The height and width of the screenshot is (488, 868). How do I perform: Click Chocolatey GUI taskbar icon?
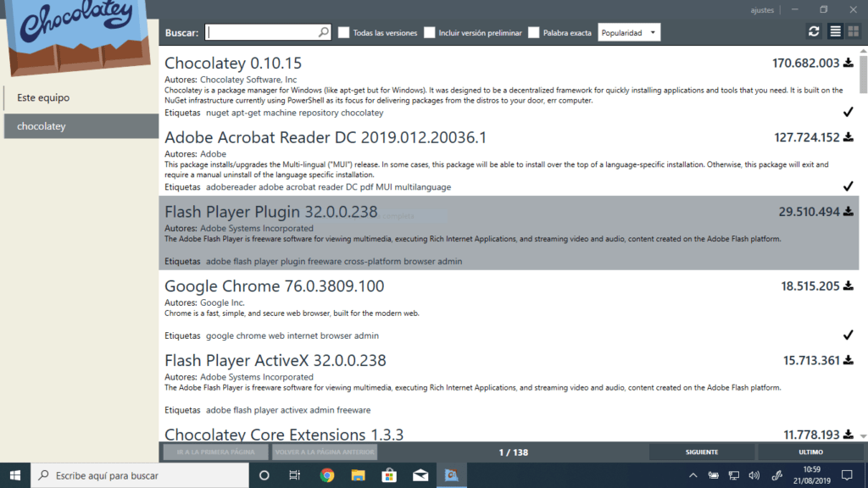pyautogui.click(x=452, y=475)
